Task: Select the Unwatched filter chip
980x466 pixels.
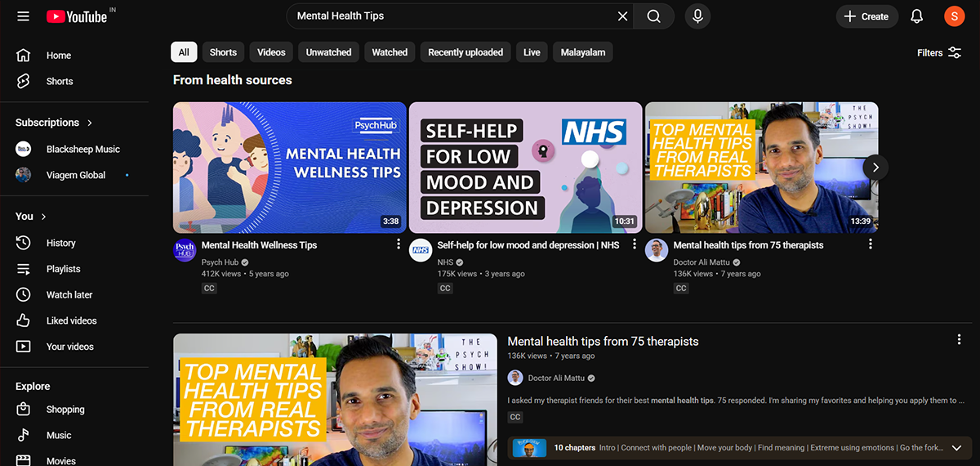Action: [328, 52]
